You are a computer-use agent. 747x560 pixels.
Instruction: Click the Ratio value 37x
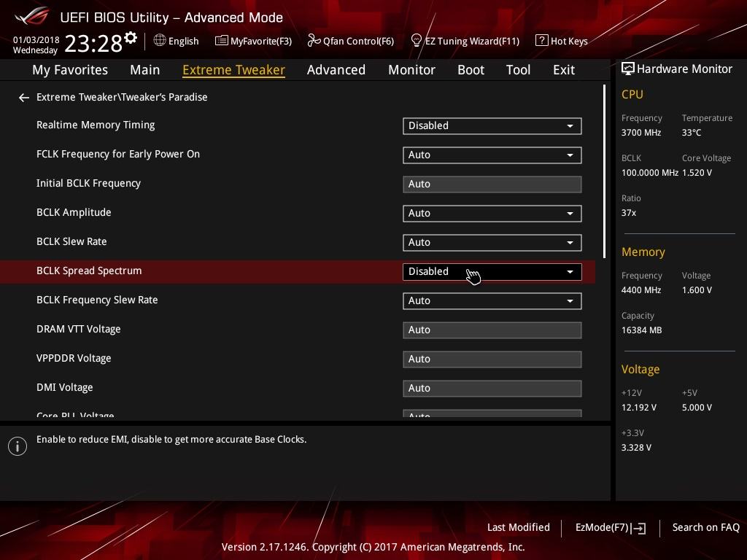pyautogui.click(x=629, y=213)
